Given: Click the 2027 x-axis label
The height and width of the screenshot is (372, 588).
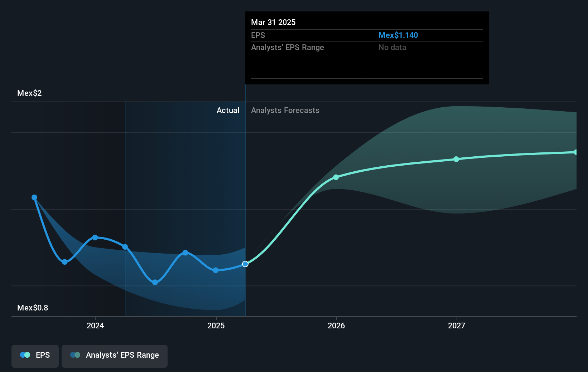Looking at the screenshot, I should coord(457,325).
